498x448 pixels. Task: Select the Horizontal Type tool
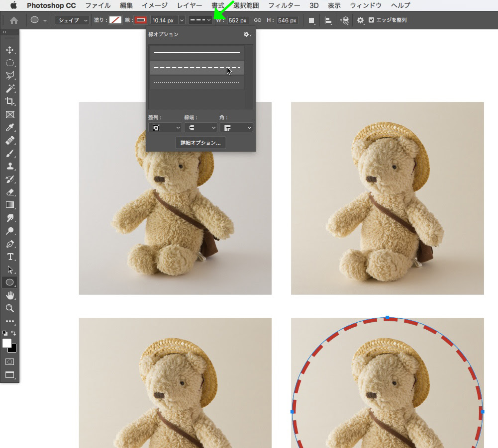point(10,257)
